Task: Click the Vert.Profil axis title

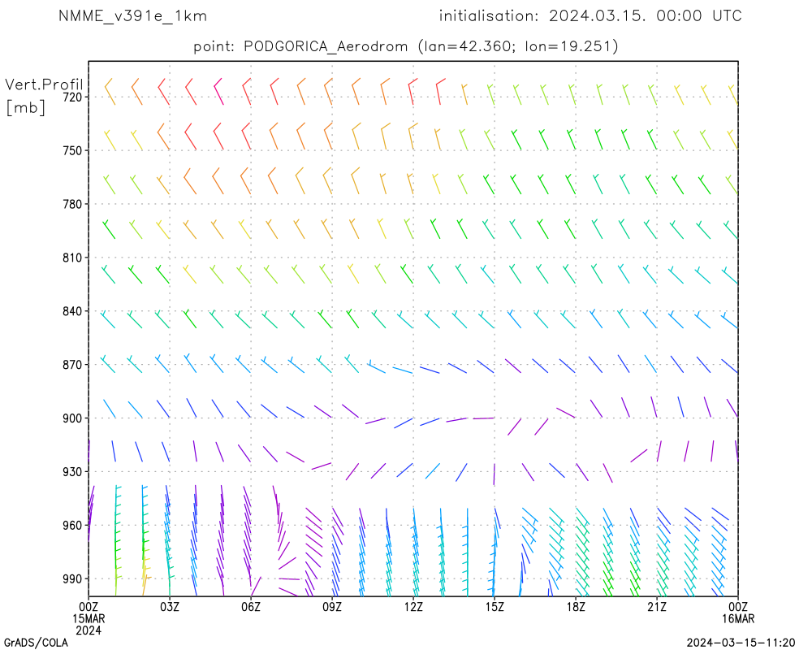Action: 44,84
